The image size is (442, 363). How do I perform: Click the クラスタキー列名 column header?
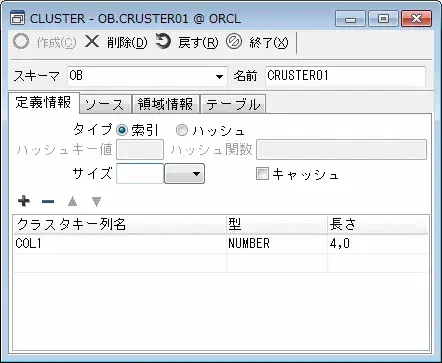coord(120,224)
